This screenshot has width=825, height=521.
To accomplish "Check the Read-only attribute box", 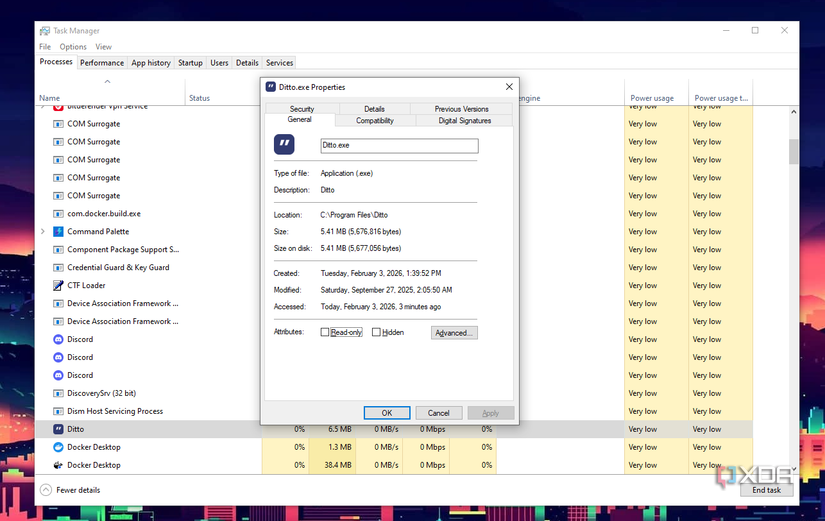I will pos(325,332).
